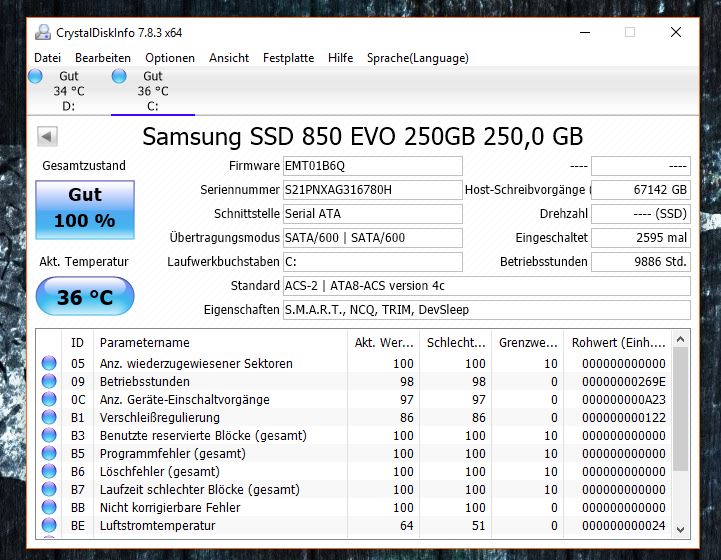Screen dimensions: 721x560
Task: Select 'Verschleißregulierung' row text
Action: pos(160,417)
